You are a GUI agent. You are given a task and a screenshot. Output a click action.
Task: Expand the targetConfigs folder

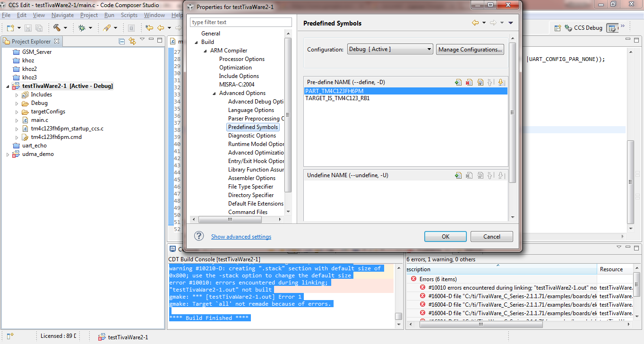[x=17, y=112]
